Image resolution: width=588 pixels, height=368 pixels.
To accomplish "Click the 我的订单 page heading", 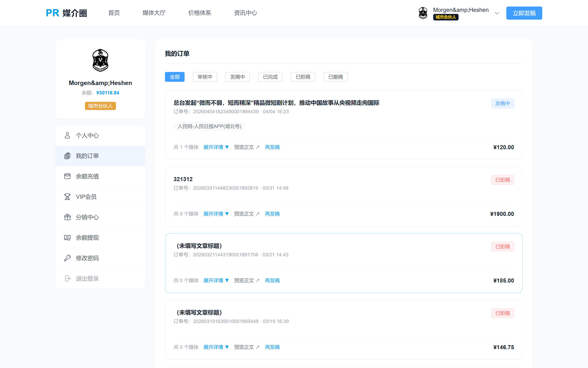I will point(177,54).
